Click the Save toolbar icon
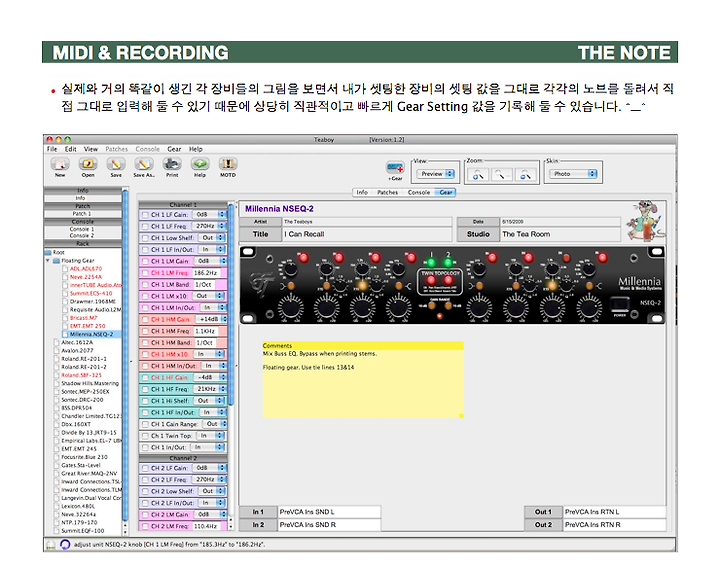 tap(116, 164)
